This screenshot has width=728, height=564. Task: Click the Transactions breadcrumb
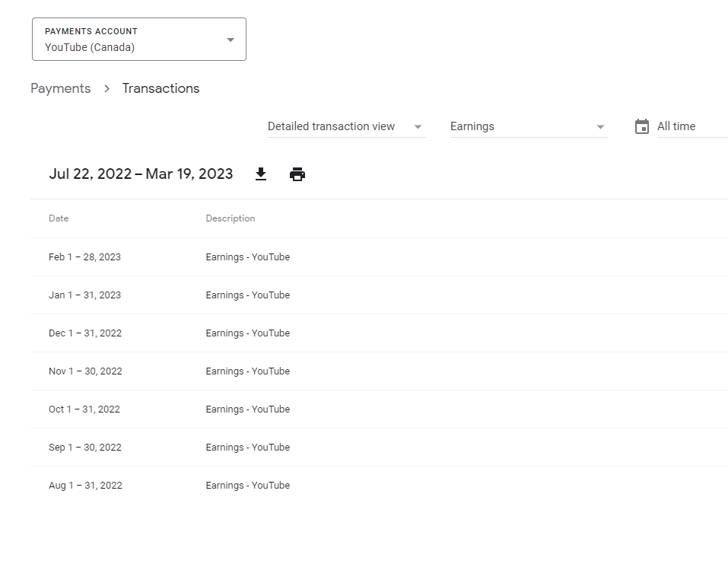click(x=161, y=88)
